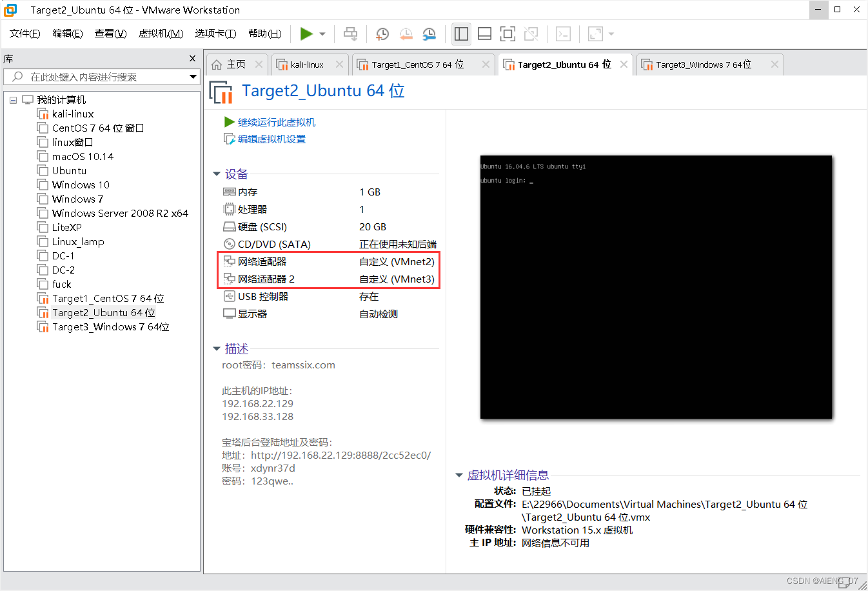Image resolution: width=868 pixels, height=591 pixels.
Task: Click the VM console screen thumbnail
Action: pyautogui.click(x=656, y=287)
